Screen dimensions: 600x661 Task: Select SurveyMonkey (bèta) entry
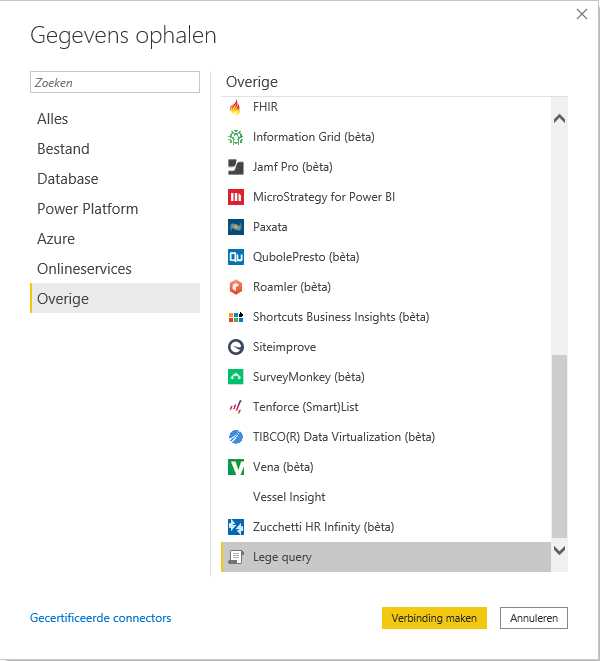[386, 377]
